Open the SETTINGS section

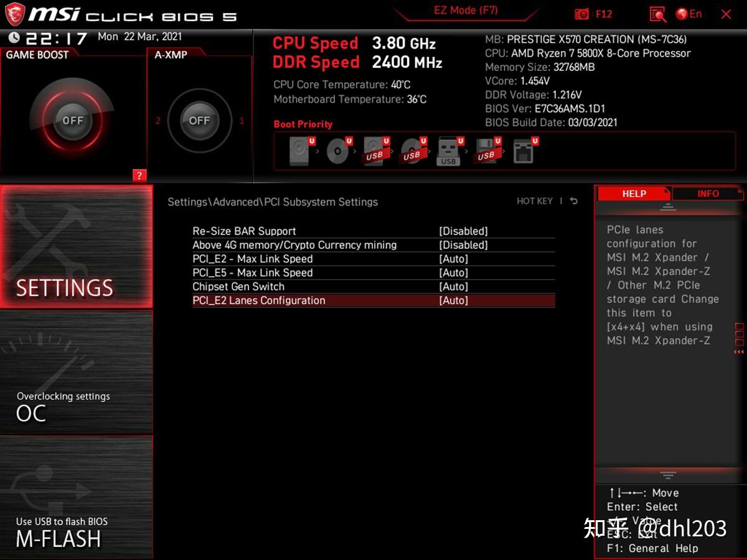click(x=76, y=246)
